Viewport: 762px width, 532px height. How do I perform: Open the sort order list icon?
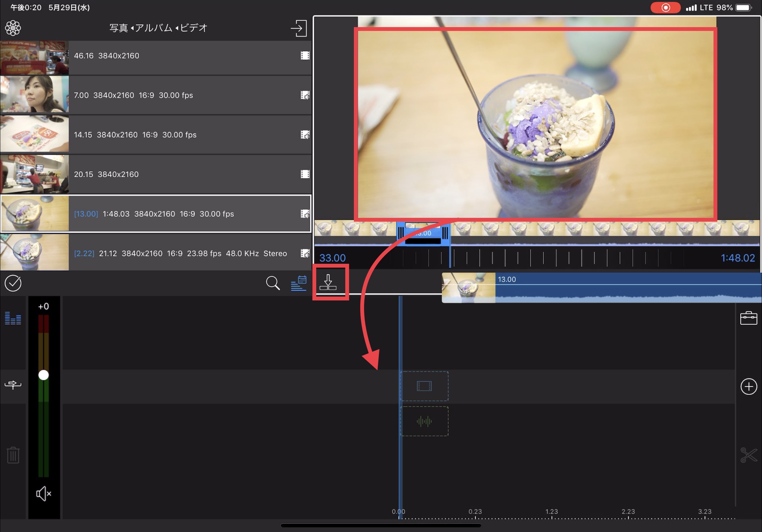tap(298, 283)
